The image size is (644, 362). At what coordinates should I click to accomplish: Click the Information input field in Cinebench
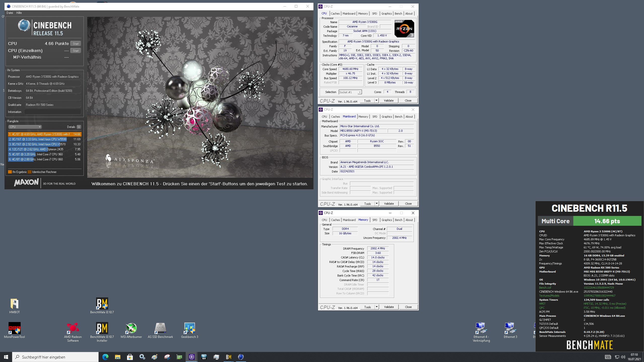[53, 112]
